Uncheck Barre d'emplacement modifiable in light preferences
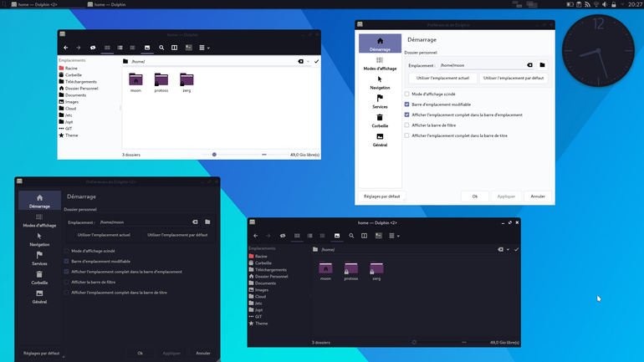The image size is (644, 362). point(407,105)
